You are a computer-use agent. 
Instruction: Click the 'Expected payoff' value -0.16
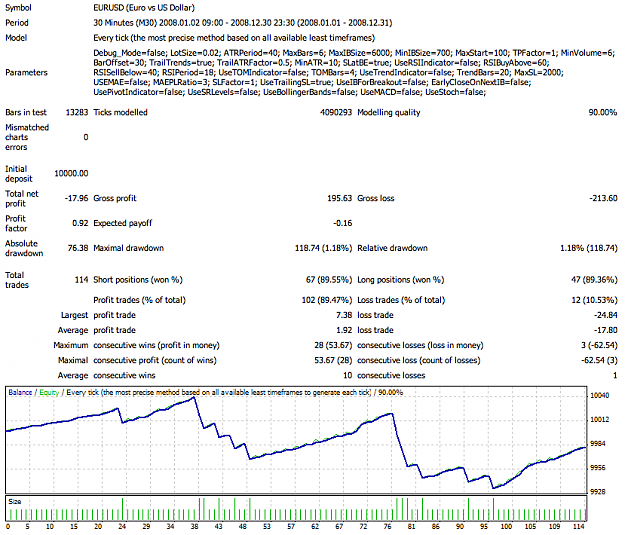coord(343,223)
